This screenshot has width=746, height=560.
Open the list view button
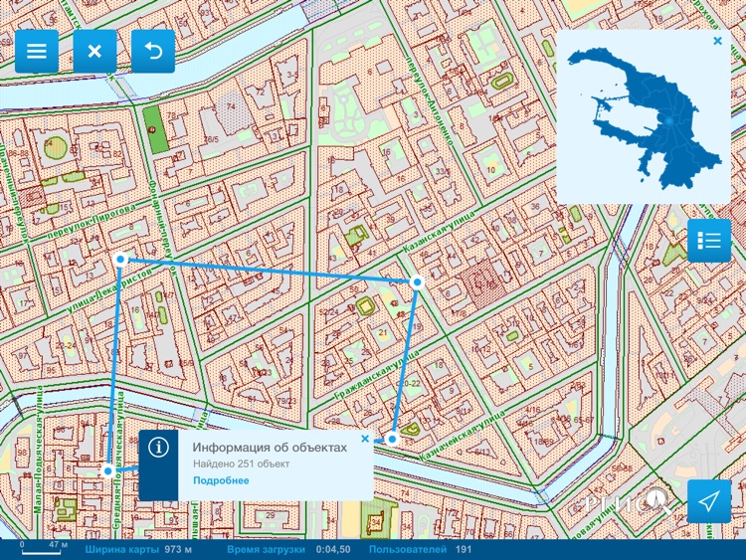[709, 241]
